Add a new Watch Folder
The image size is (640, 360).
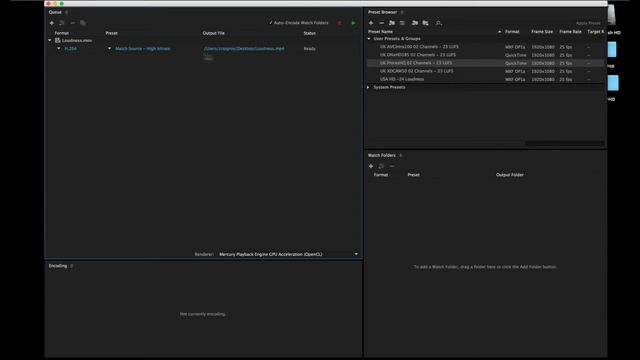[371, 167]
